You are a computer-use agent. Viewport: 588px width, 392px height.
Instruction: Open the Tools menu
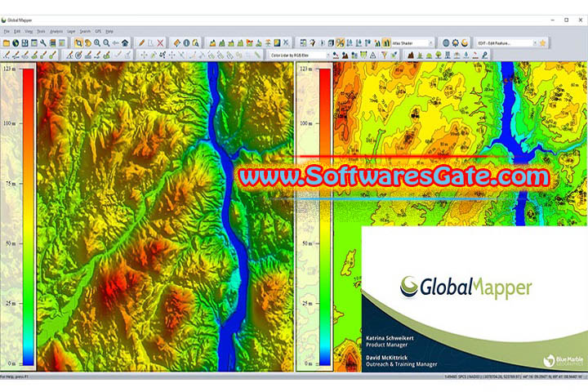tap(42, 32)
